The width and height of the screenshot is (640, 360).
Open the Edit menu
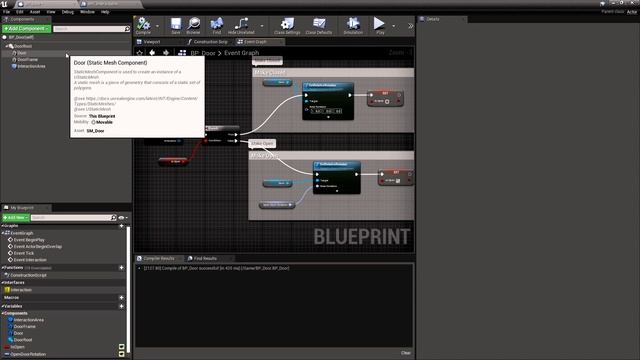coord(20,12)
